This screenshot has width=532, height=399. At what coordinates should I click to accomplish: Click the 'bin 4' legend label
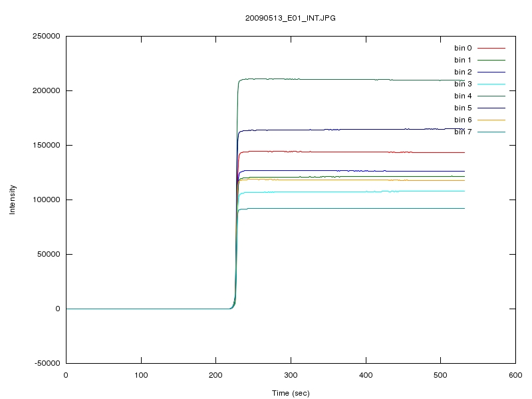pyautogui.click(x=463, y=96)
